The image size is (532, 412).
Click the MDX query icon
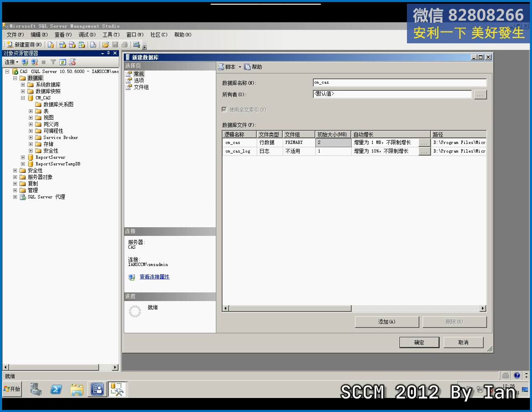click(62, 45)
